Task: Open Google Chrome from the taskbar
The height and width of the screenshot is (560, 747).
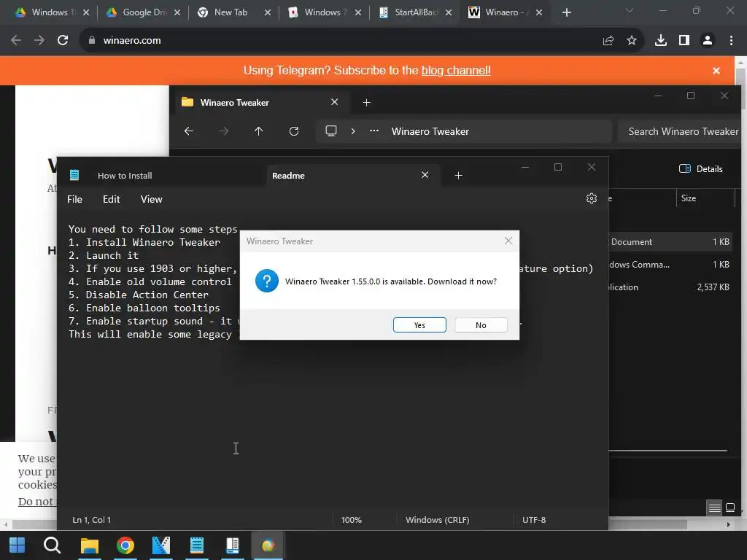Action: coord(125,545)
